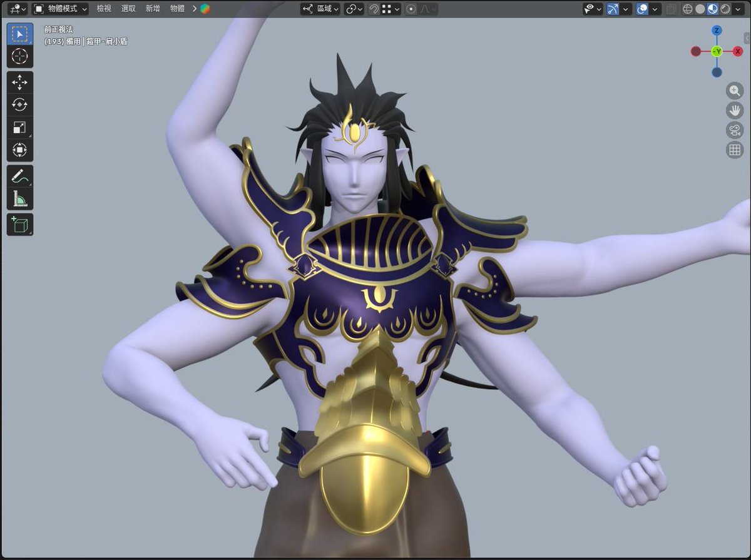Open object visibility and selectability dropdown
The width and height of the screenshot is (751, 560).
pyautogui.click(x=592, y=9)
